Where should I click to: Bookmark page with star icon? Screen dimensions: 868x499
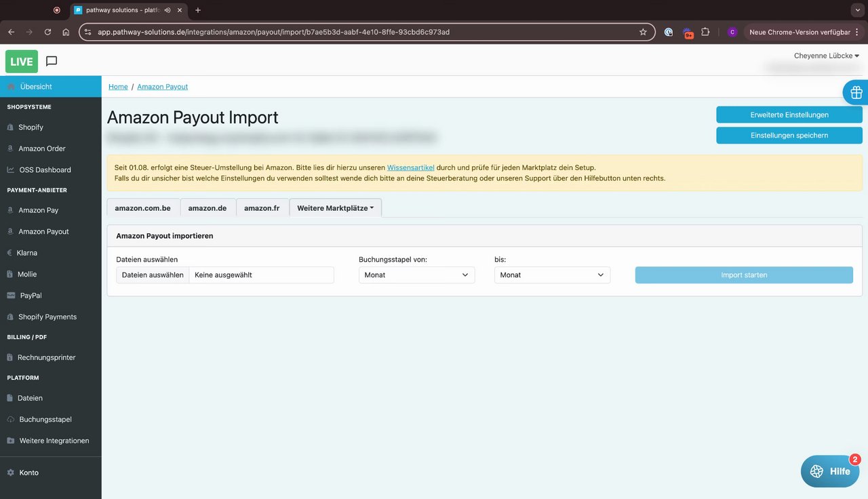(643, 32)
